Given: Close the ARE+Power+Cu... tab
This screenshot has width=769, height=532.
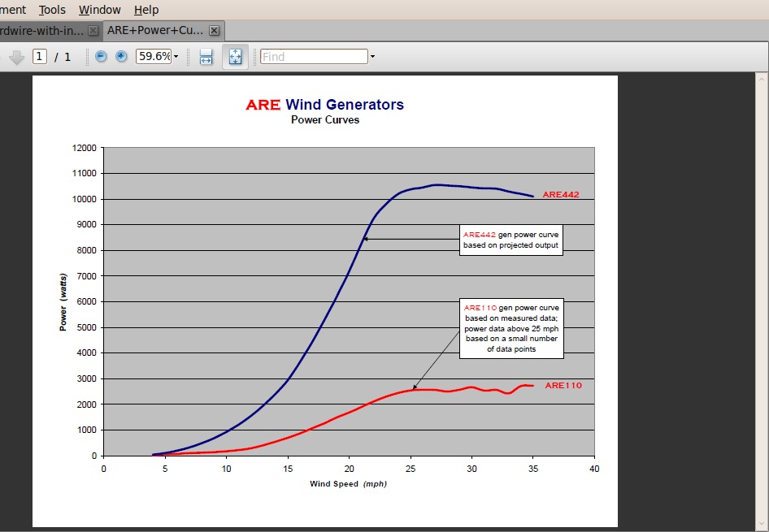Looking at the screenshot, I should [215, 31].
